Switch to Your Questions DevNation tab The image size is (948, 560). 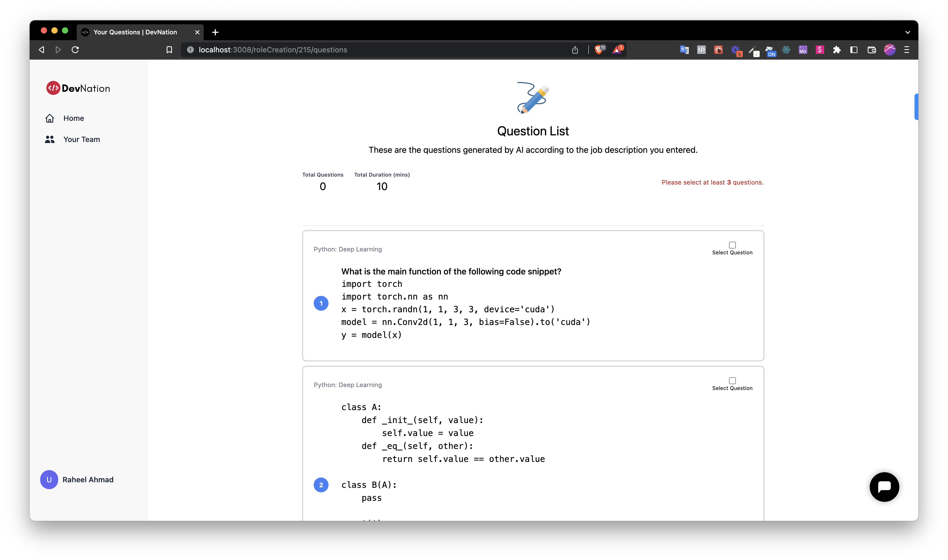click(x=135, y=32)
